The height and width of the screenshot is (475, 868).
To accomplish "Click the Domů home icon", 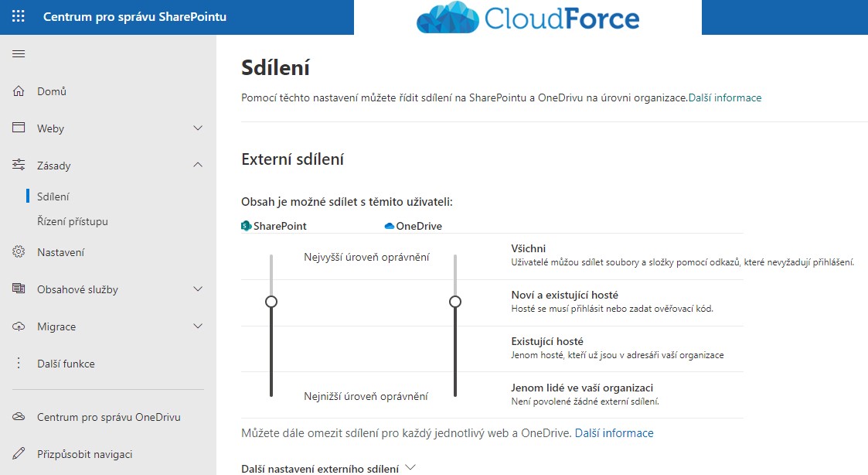I will [x=19, y=91].
